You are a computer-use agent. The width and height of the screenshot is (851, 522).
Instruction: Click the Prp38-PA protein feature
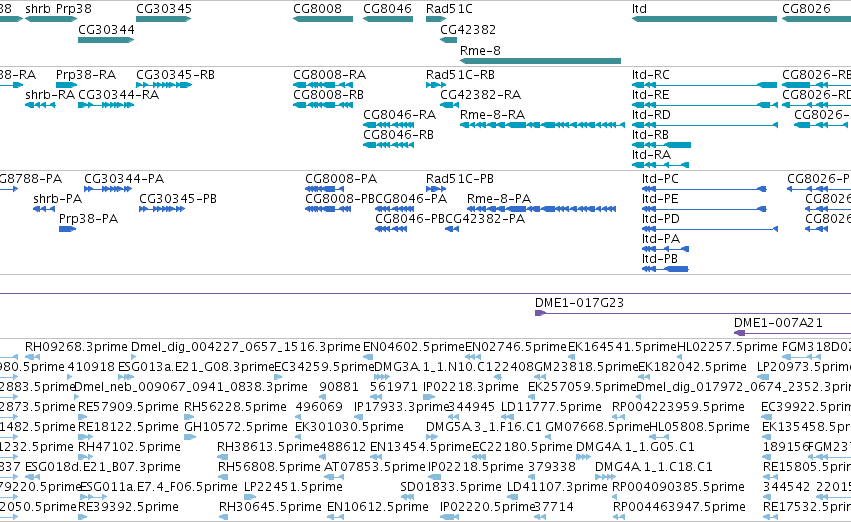[x=67, y=229]
